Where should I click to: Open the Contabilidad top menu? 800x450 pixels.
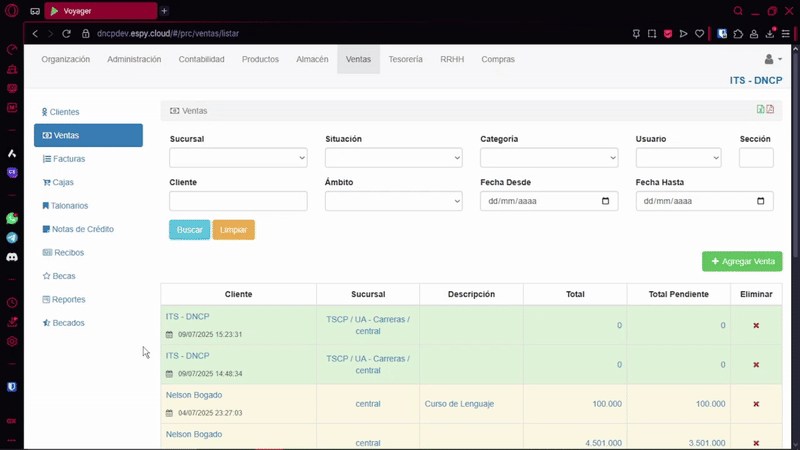(x=201, y=60)
